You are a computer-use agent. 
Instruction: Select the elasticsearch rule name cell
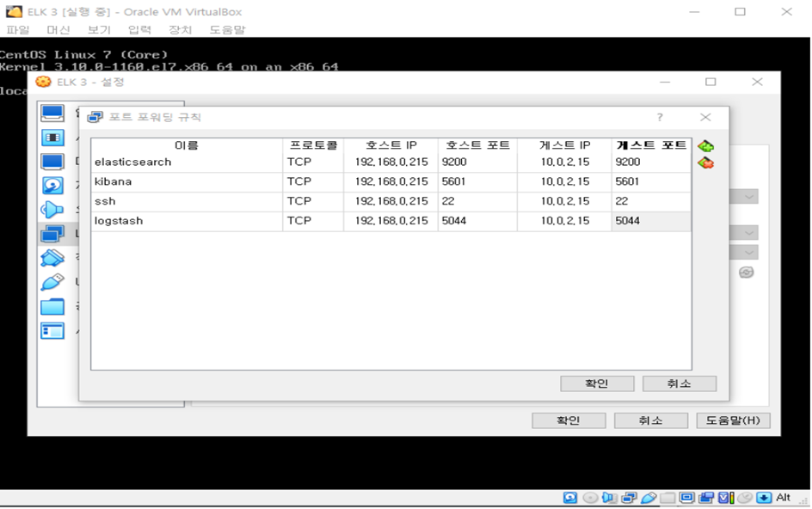click(x=187, y=163)
